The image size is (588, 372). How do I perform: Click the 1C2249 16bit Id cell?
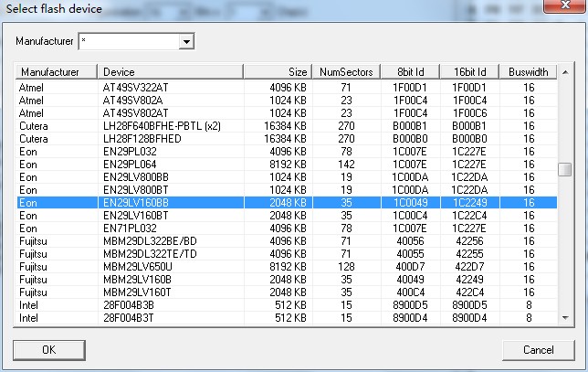point(469,203)
